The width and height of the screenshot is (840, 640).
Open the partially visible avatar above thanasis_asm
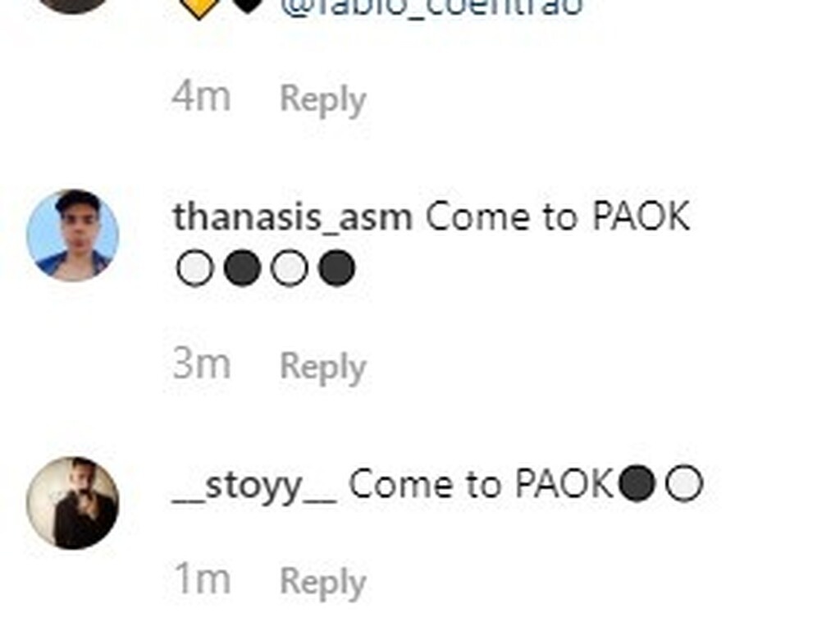tap(72, 7)
